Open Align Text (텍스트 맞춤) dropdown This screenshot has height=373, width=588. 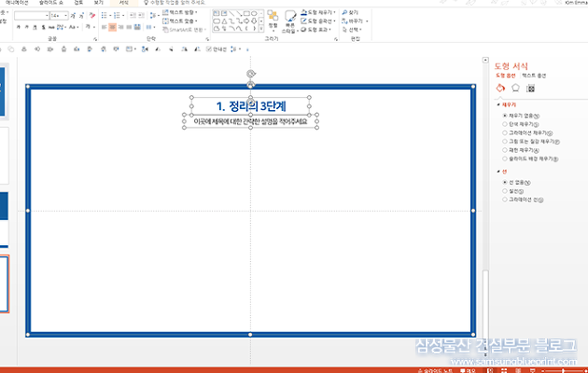[180, 21]
